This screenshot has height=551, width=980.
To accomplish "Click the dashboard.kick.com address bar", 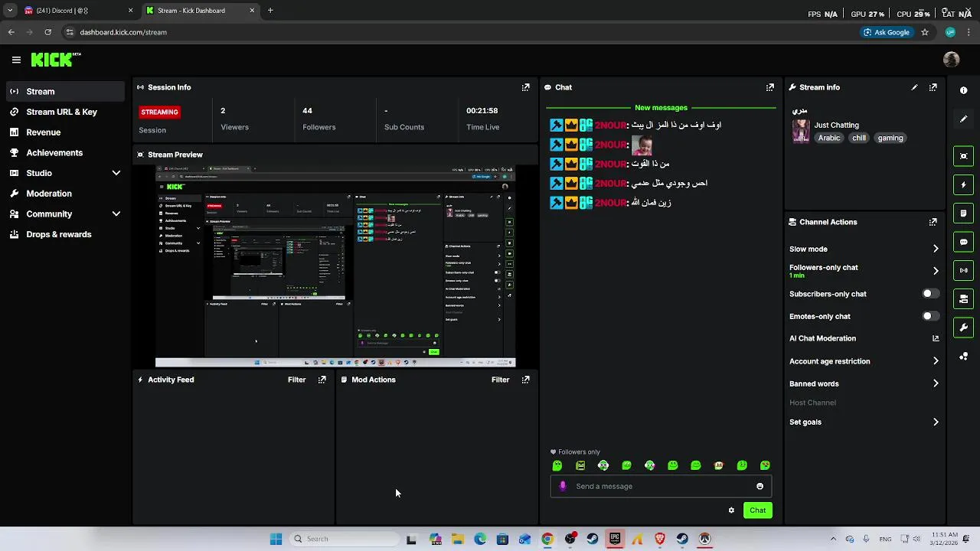I will pos(459,32).
